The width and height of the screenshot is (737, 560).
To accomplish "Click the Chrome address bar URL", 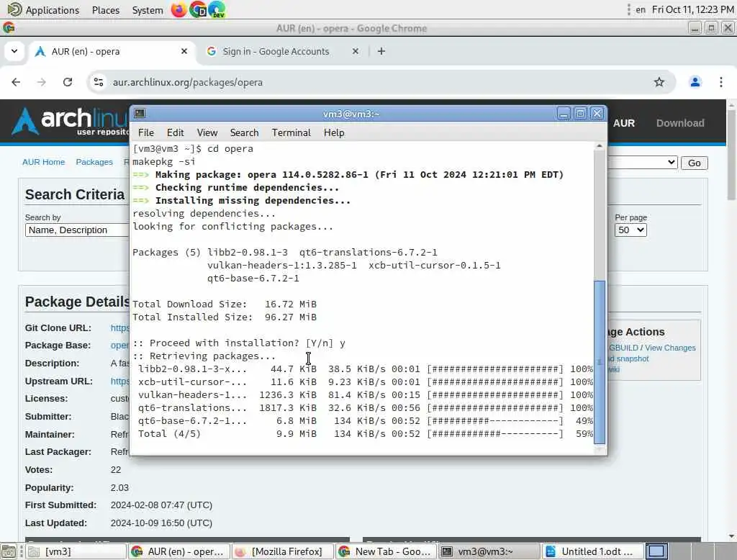I will 188,82.
